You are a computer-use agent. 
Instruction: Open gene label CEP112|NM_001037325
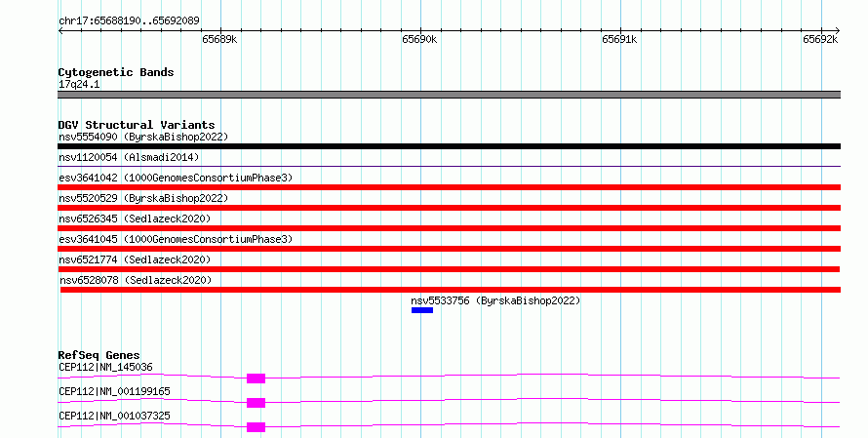pyautogui.click(x=114, y=416)
